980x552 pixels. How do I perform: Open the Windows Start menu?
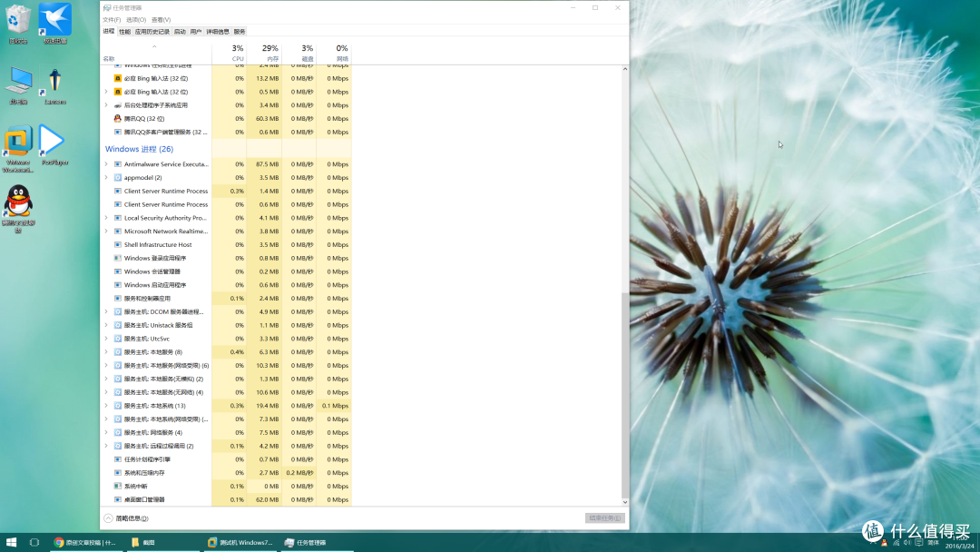pos(11,542)
